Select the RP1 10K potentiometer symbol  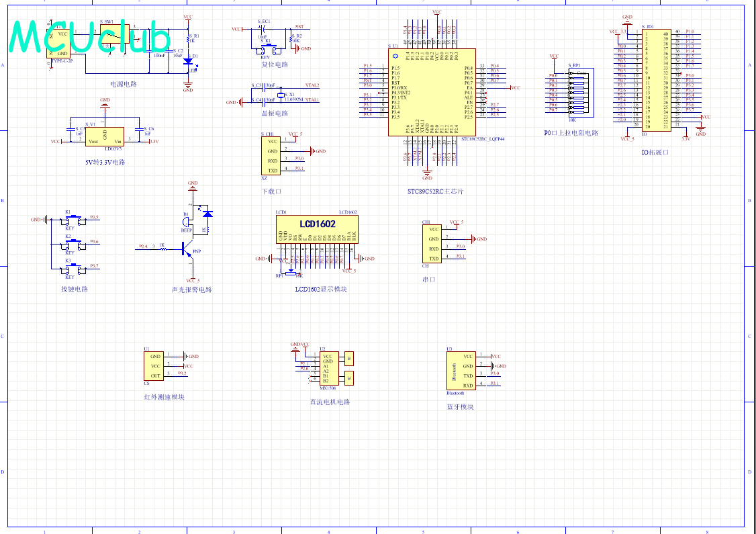point(291,273)
